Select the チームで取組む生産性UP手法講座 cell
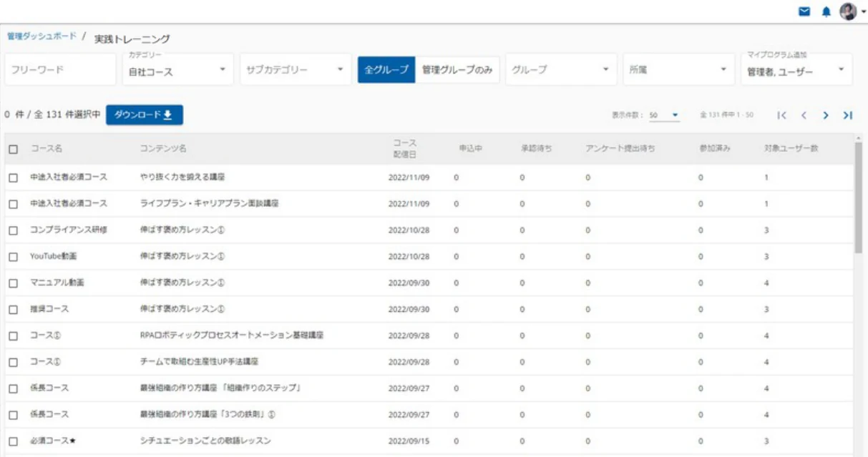This screenshot has height=457, width=868. 199,363
